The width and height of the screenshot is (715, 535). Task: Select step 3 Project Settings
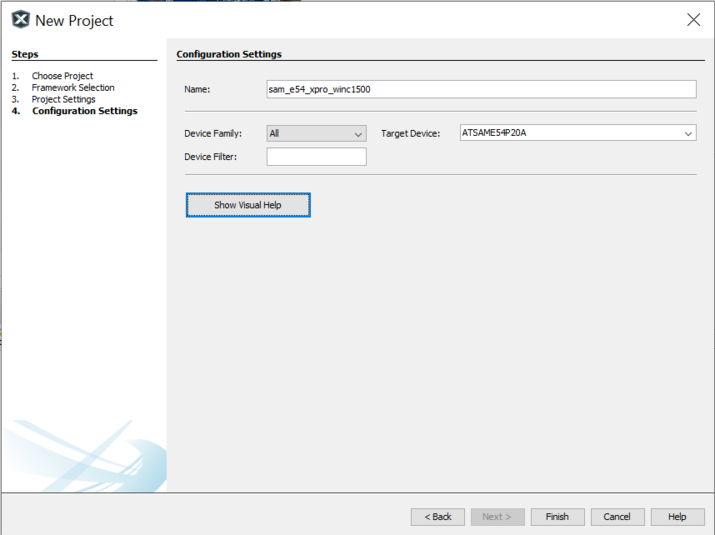(63, 99)
